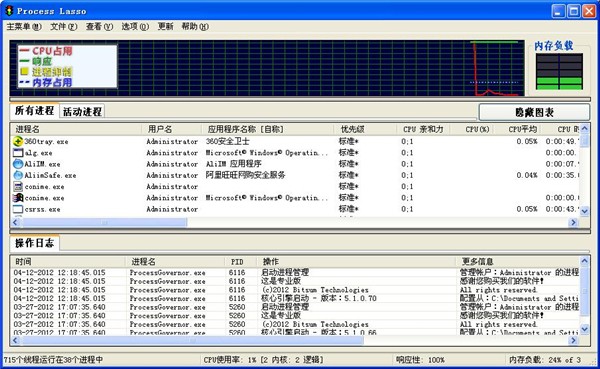Screen dimensions: 600x369
Task: Click process list scroll-left arrow
Action: tap(16, 222)
